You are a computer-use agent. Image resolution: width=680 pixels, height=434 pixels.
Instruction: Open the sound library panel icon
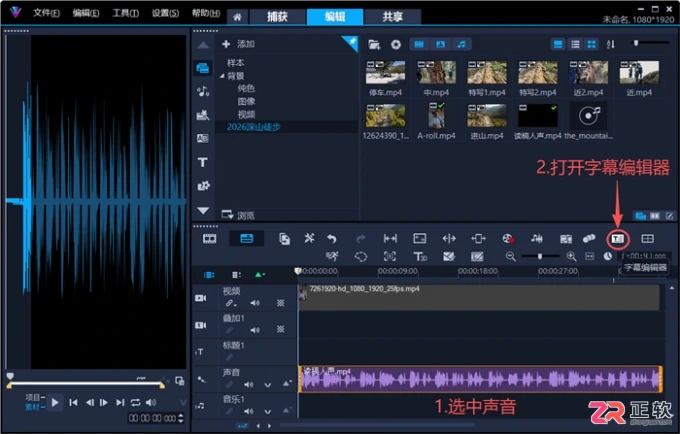point(203,91)
